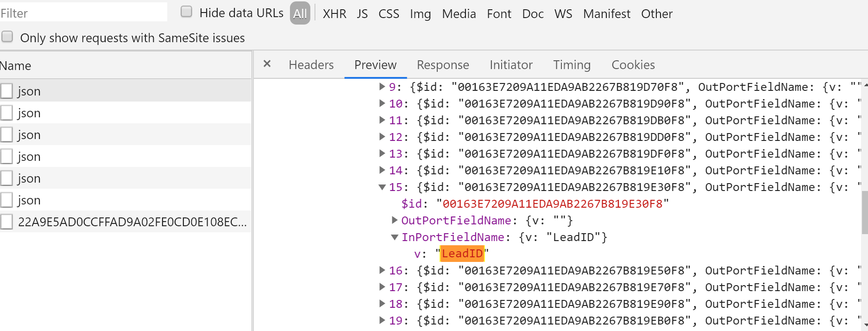Click the file icon of the third json request
The height and width of the screenshot is (331, 868).
(x=6, y=134)
